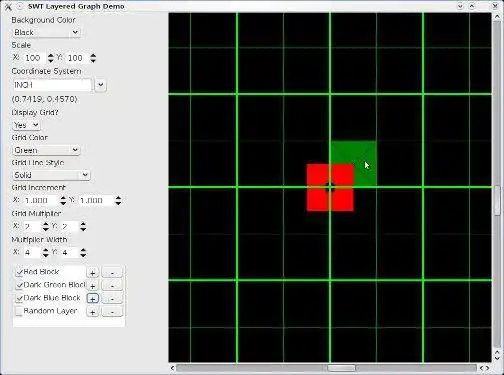Click the Grid Multiplier Y field
This screenshot has height=375, width=504.
pyautogui.click(x=69, y=227)
